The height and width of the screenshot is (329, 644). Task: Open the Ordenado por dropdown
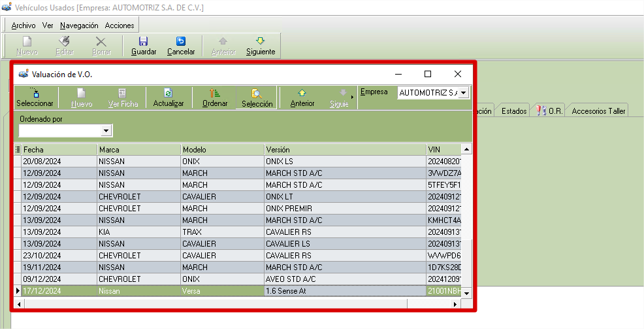pyautogui.click(x=106, y=131)
